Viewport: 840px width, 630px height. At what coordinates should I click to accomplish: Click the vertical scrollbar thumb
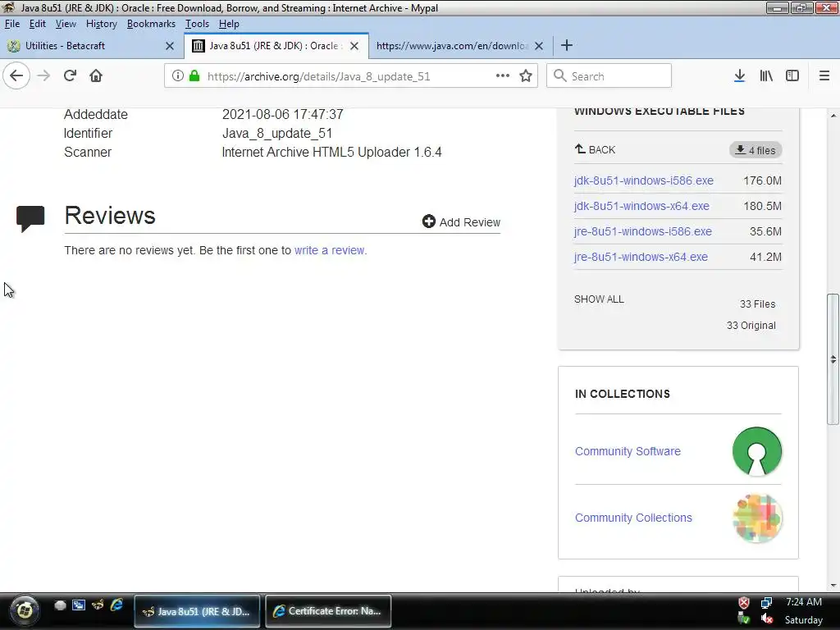[833, 358]
